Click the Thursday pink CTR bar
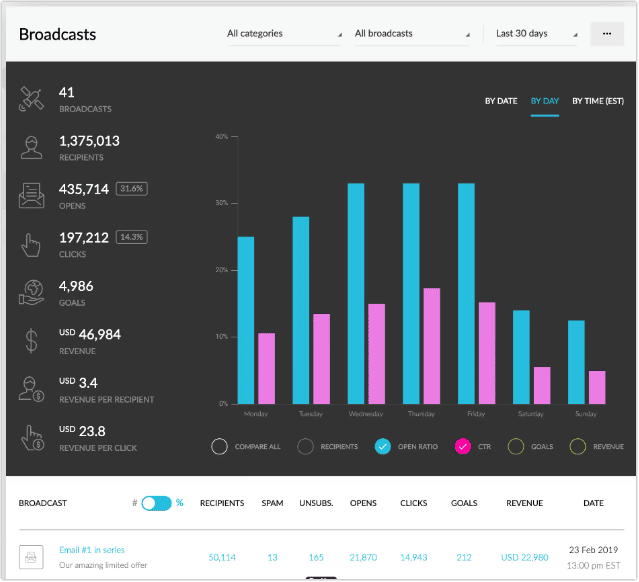 [x=432, y=346]
